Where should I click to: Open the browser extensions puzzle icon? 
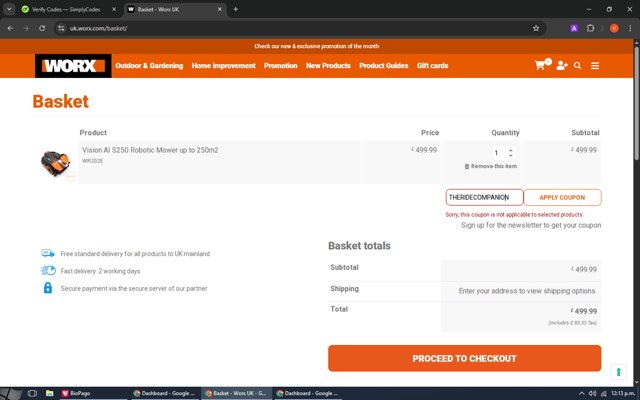[590, 28]
